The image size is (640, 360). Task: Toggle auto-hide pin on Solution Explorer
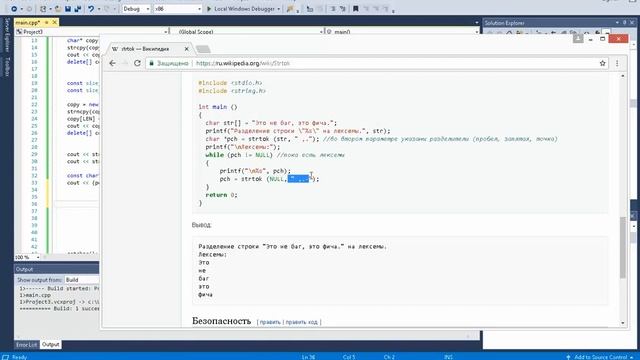(624, 23)
